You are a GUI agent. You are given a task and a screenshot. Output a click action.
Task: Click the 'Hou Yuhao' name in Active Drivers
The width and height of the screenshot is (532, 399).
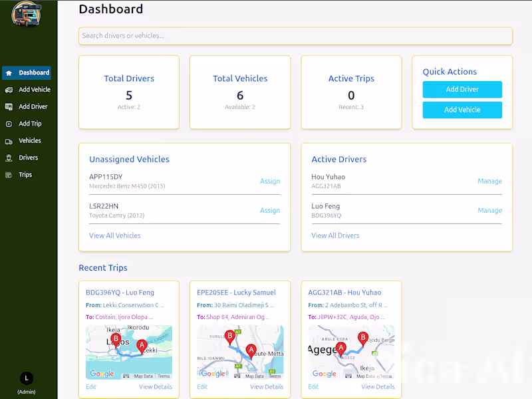328,177
